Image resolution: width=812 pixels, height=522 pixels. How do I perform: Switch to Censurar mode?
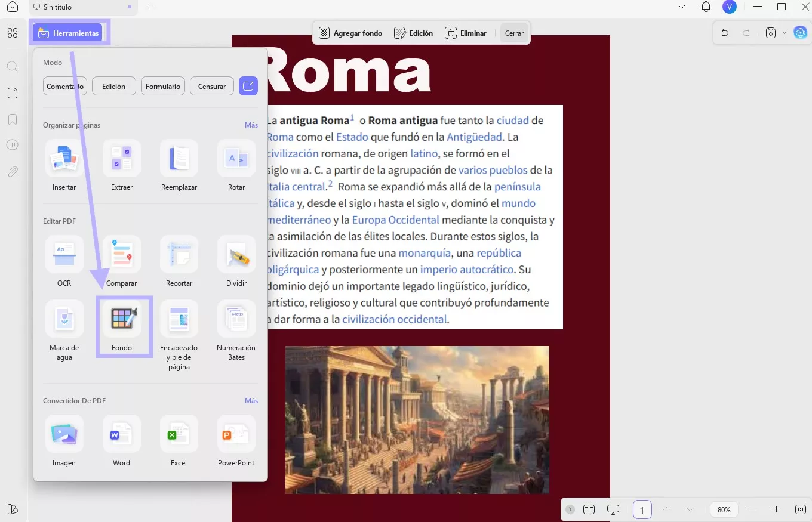[212, 86]
